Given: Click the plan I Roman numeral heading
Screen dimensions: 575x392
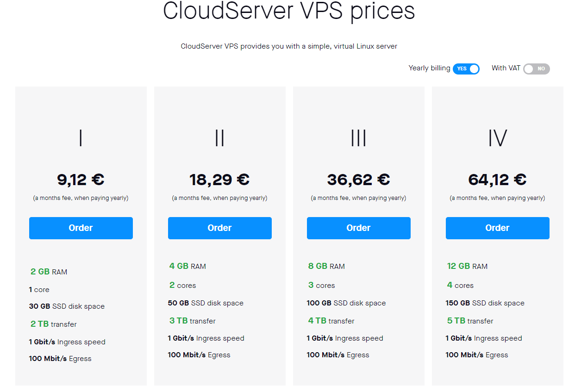Looking at the screenshot, I should click(81, 138).
